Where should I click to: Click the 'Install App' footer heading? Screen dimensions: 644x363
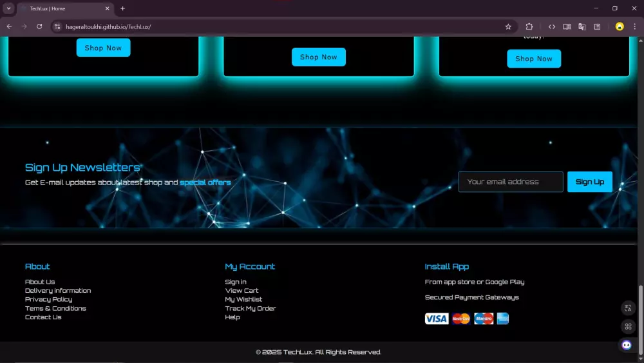click(x=446, y=266)
